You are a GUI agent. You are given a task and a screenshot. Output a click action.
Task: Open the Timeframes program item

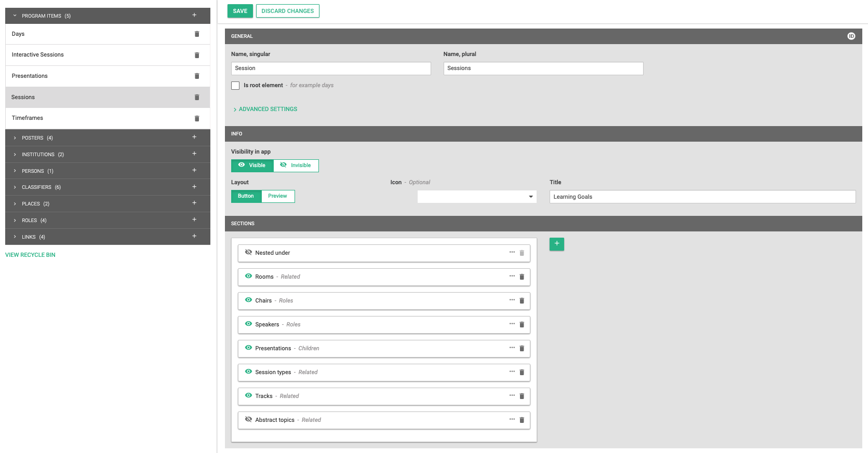(108, 118)
